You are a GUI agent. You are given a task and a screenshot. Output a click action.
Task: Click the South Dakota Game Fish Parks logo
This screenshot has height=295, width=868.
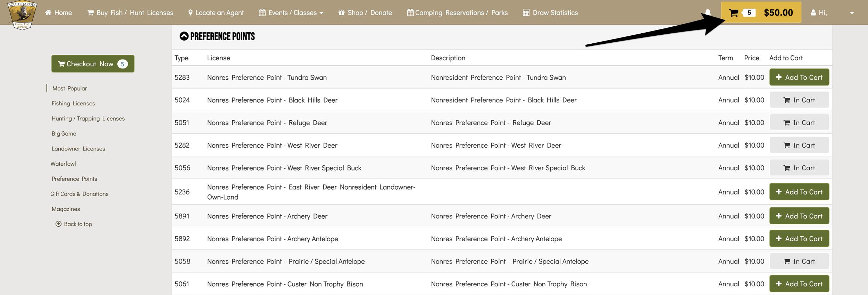(22, 15)
